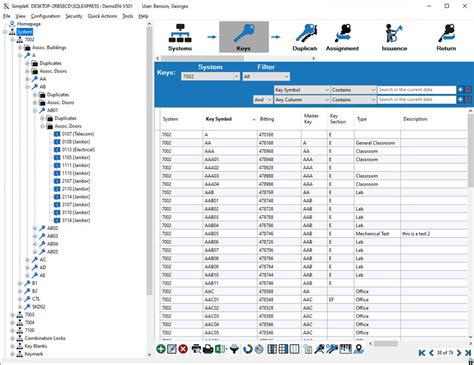
Task: Select Key Blanks in the tree
Action: click(36, 346)
